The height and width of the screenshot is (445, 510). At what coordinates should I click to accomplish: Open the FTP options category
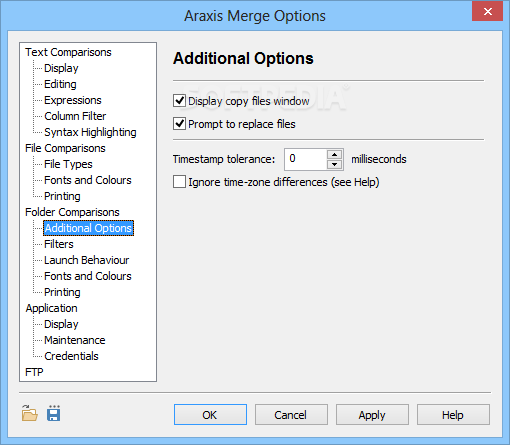pyautogui.click(x=34, y=372)
